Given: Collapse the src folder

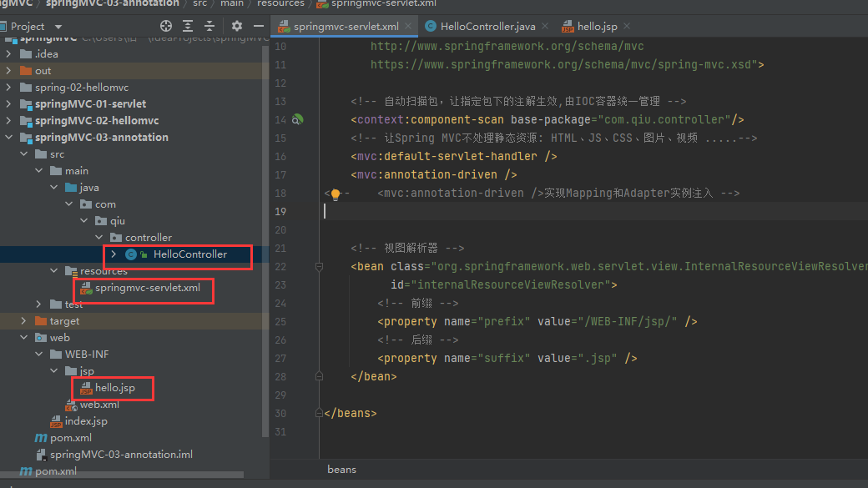Looking at the screenshot, I should click(x=24, y=153).
